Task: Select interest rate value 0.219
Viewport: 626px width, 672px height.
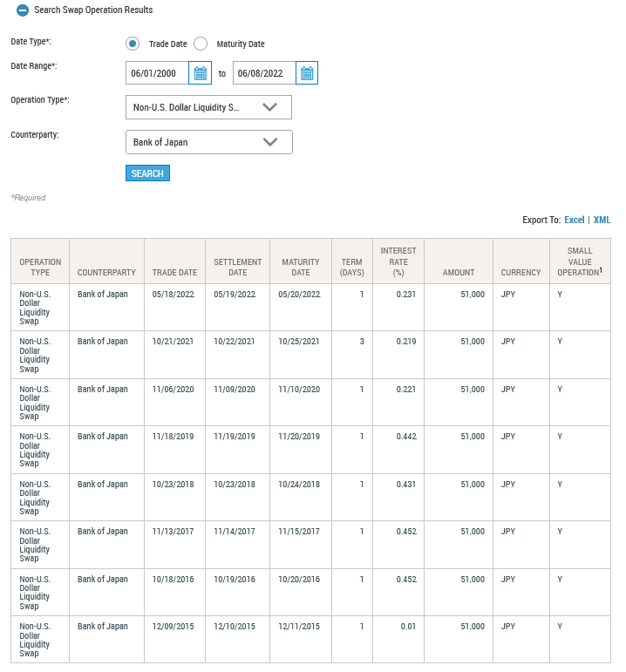Action: (x=406, y=342)
